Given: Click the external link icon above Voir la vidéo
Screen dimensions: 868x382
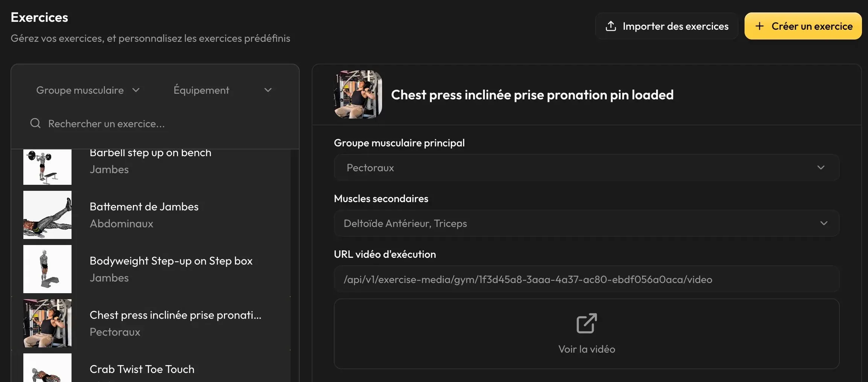Looking at the screenshot, I should pyautogui.click(x=586, y=323).
